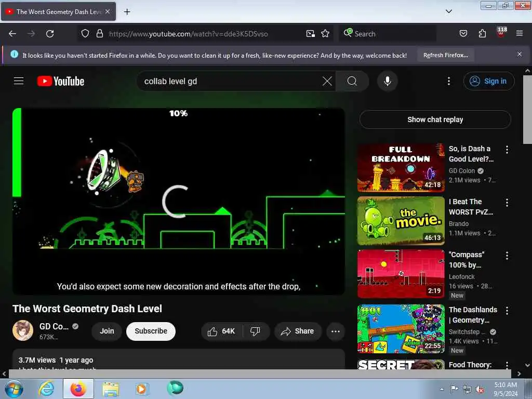The height and width of the screenshot is (399, 532).
Task: Like the video with thumbs up
Action: click(221, 331)
